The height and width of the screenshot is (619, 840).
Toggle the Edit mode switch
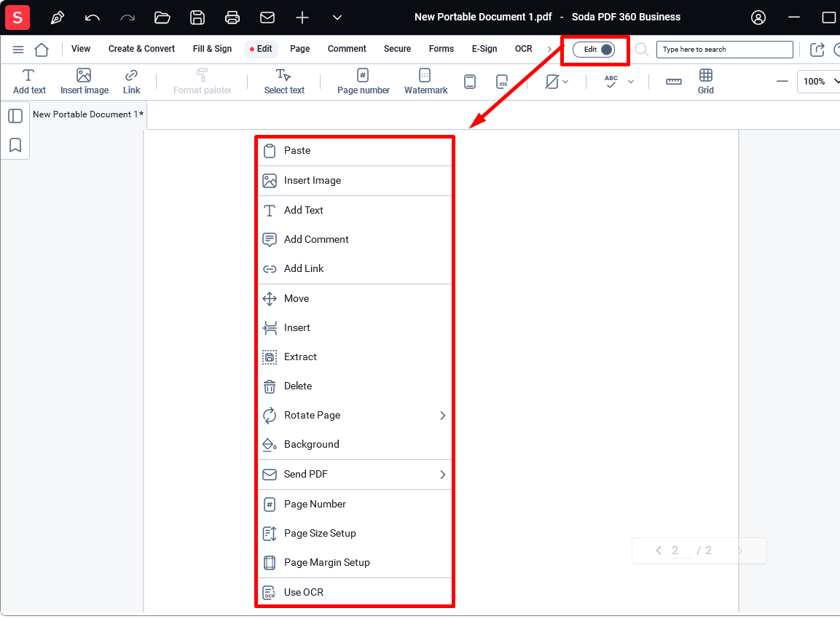[x=594, y=50]
